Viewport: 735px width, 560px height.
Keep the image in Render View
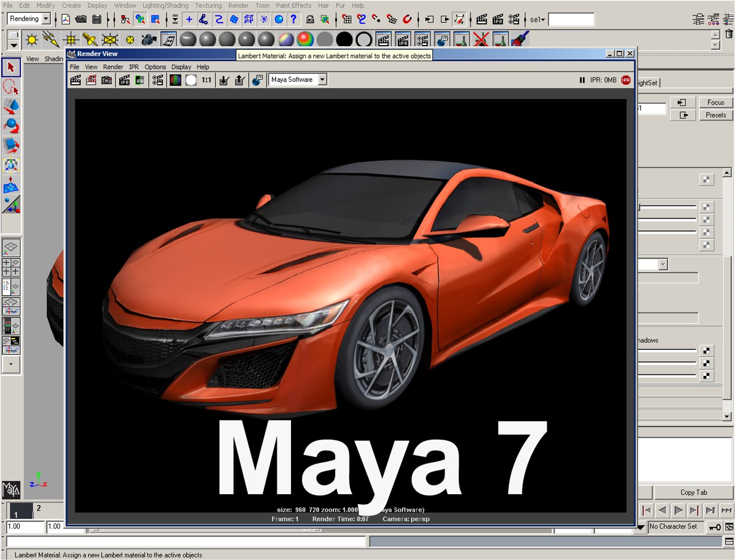(224, 80)
